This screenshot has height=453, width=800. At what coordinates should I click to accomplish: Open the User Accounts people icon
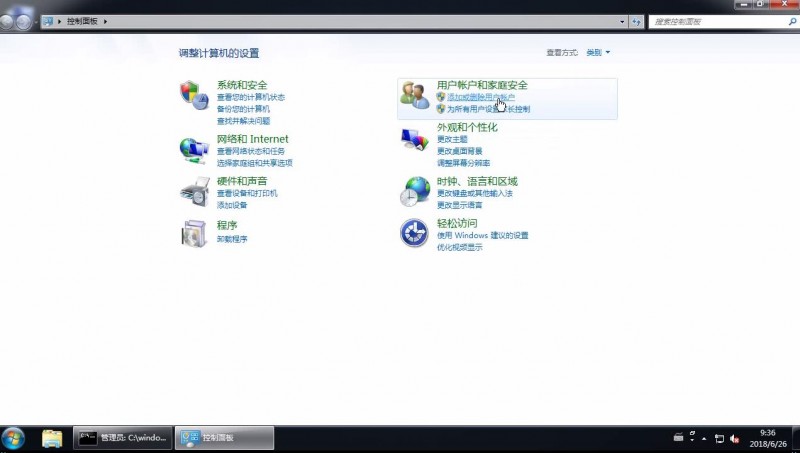click(414, 95)
